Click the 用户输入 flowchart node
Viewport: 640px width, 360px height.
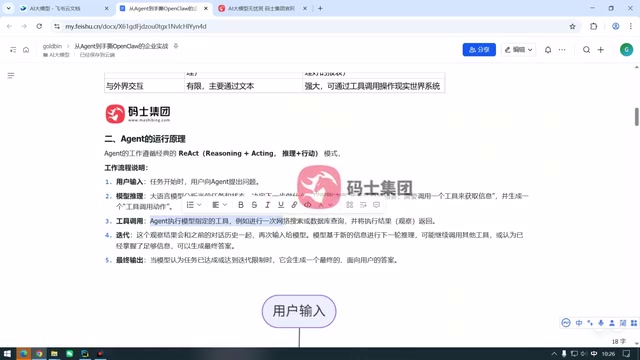pos(299,311)
